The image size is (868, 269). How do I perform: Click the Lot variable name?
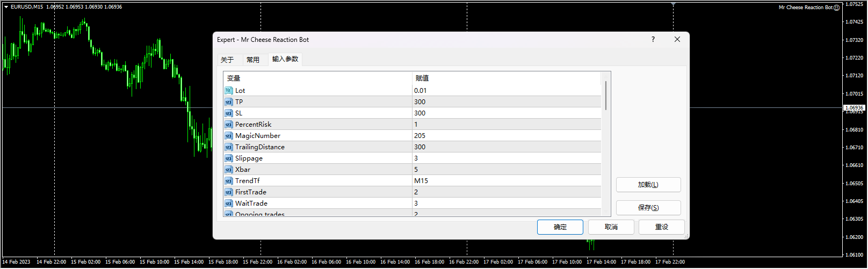[x=240, y=91]
